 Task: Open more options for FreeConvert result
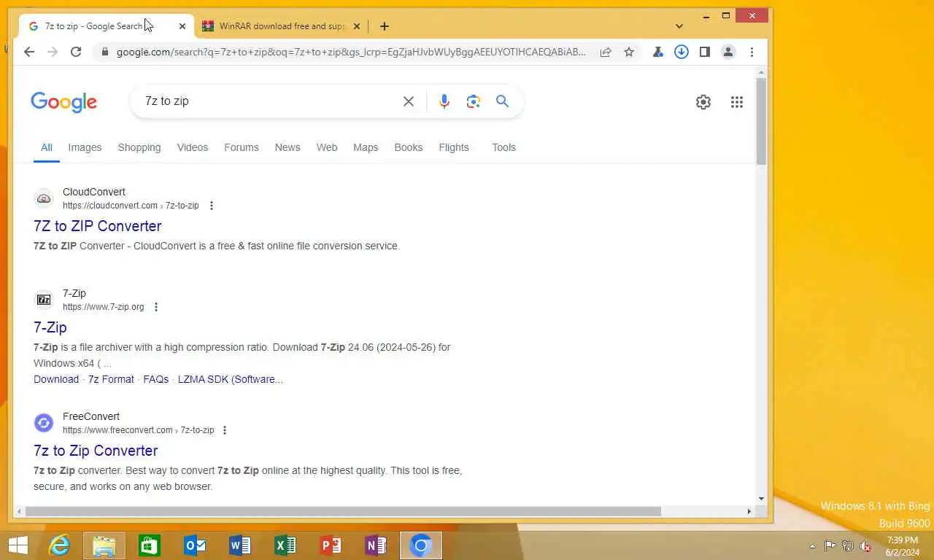coord(225,430)
